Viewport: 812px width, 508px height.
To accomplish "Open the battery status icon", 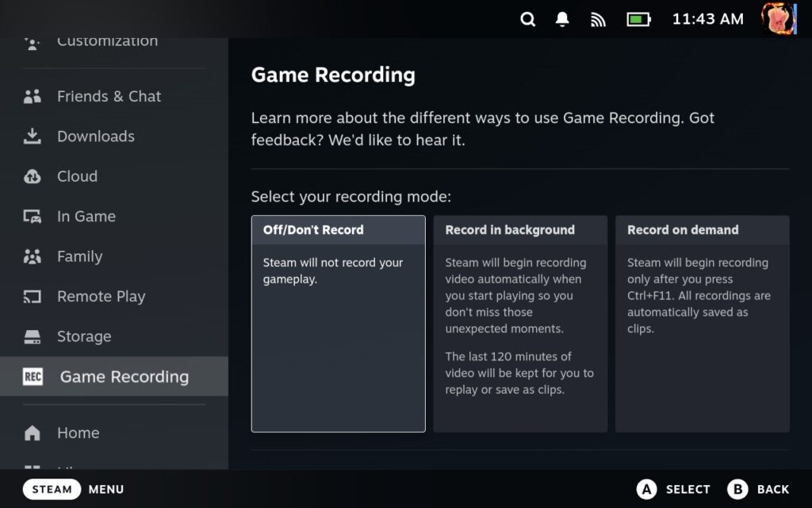I will click(x=638, y=20).
